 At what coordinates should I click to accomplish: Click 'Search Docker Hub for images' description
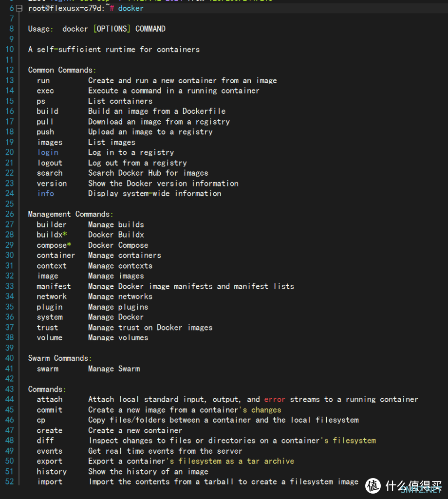tap(148, 173)
